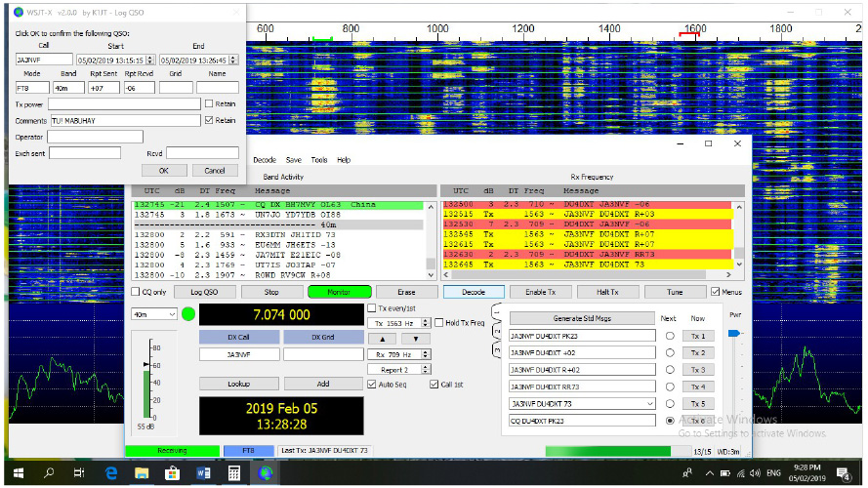Adjust the Report 2 spinner
The image size is (868, 488).
[425, 370]
